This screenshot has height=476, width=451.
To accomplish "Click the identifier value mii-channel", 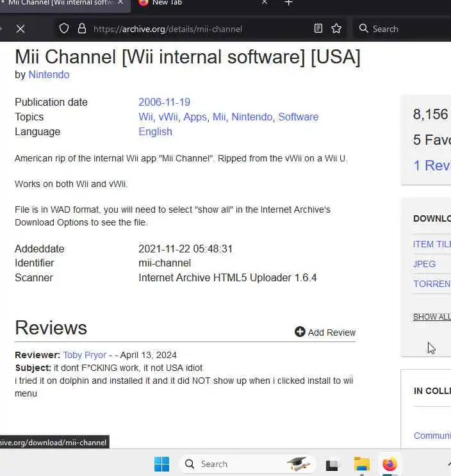I will [x=165, y=263].
